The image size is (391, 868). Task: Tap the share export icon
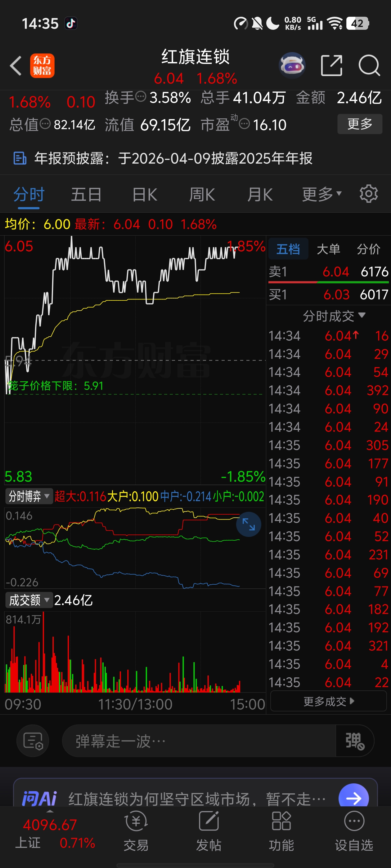coord(332,65)
